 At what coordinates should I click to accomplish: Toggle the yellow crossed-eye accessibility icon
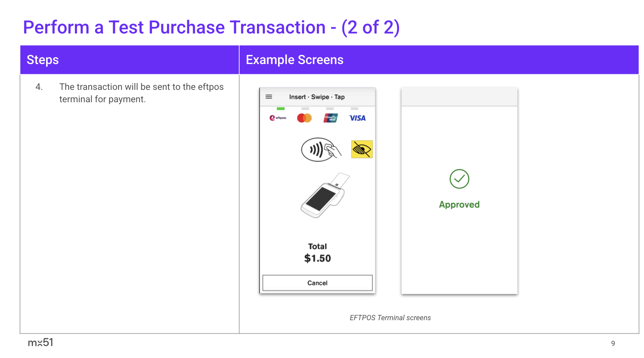click(362, 149)
